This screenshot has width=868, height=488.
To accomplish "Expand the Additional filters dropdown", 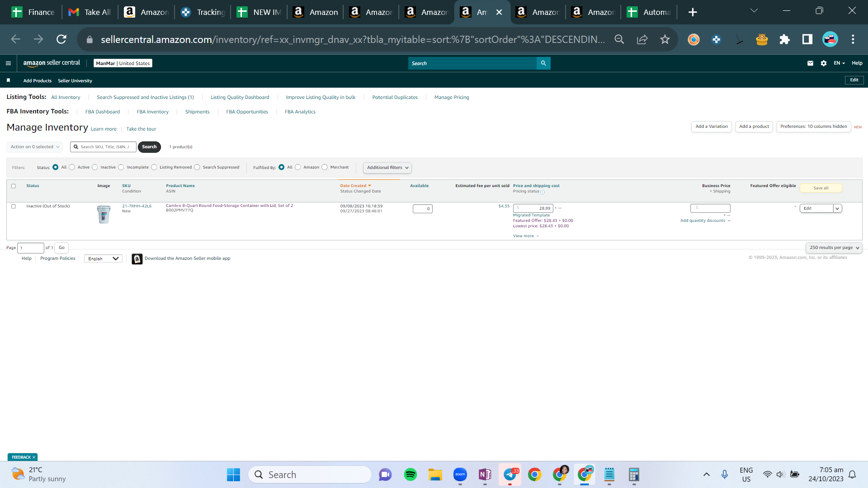I will click(387, 168).
